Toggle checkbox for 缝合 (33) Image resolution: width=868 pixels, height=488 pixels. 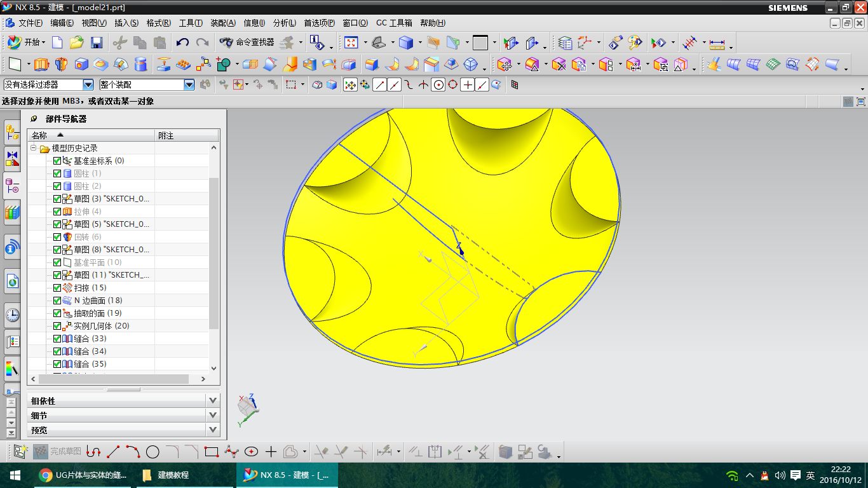(x=57, y=339)
